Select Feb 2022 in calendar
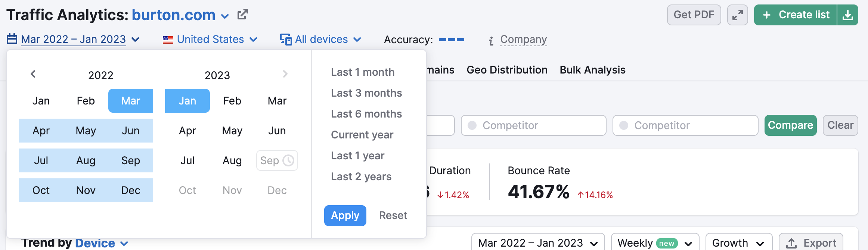Viewport: 868px width, 250px height. (86, 101)
